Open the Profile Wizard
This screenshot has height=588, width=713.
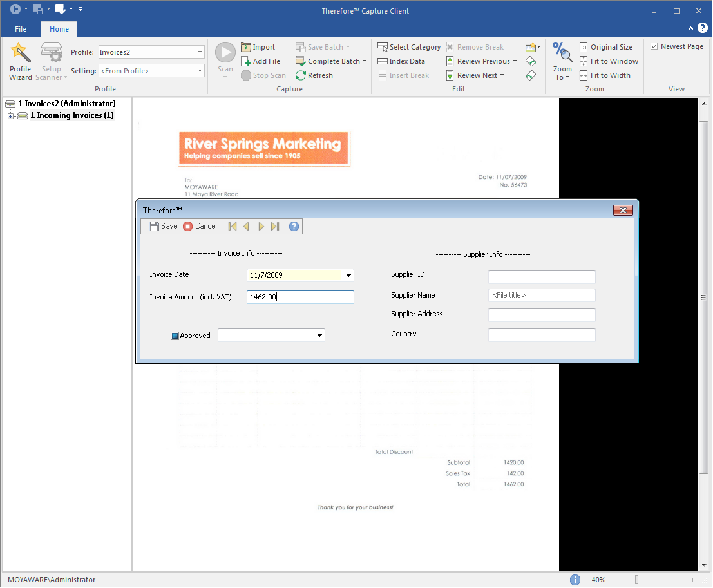[20, 61]
